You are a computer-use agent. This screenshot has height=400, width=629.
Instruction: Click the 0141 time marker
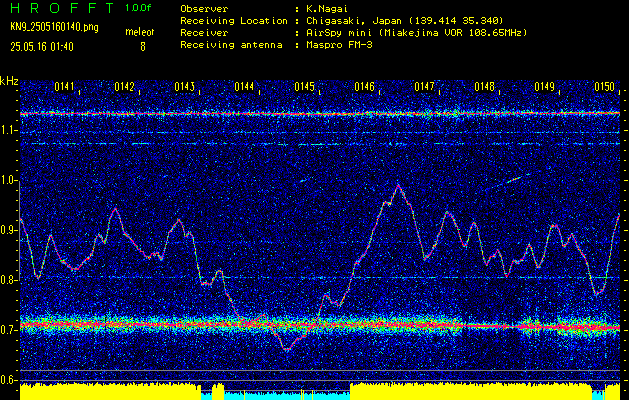pos(64,86)
